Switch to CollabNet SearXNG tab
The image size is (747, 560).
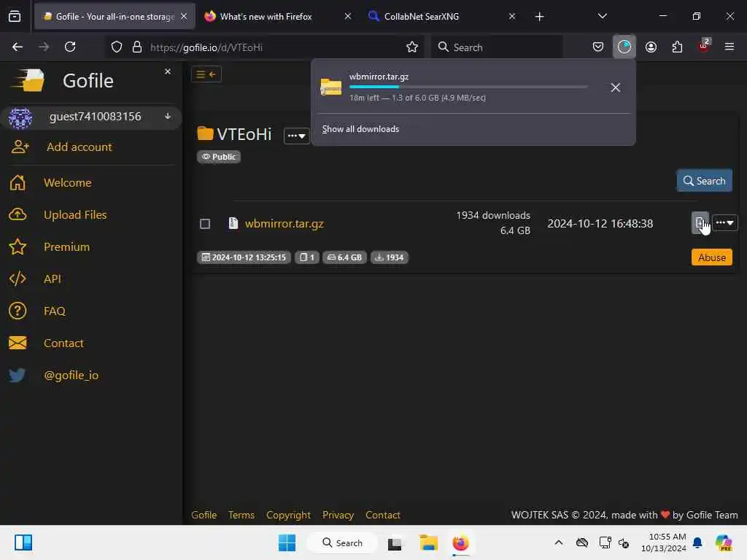[422, 17]
